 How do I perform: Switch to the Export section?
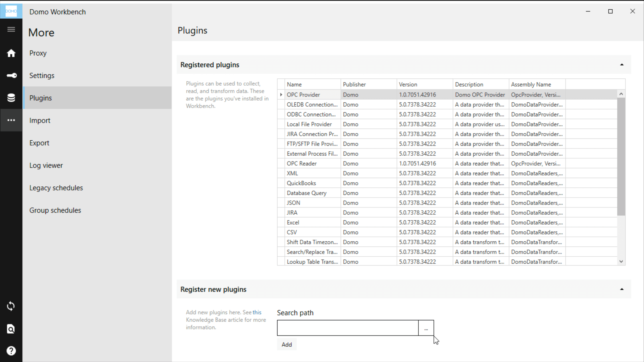click(x=39, y=143)
